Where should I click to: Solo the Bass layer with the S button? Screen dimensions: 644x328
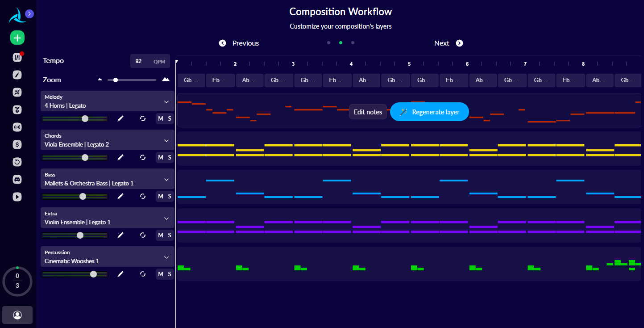(x=170, y=196)
